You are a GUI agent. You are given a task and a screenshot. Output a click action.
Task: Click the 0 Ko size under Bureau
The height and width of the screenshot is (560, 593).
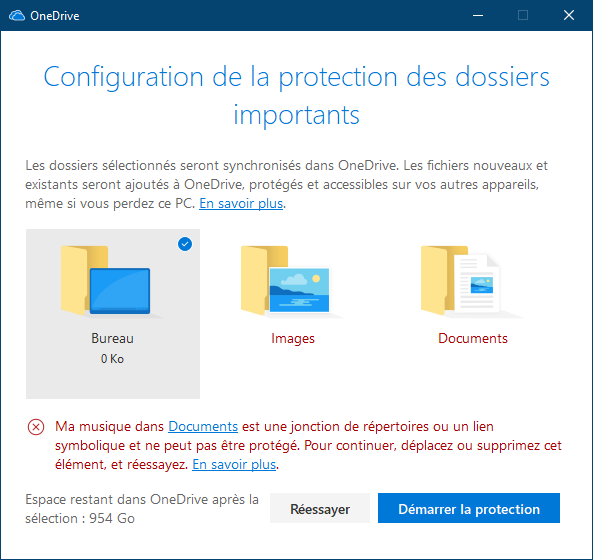tap(112, 359)
